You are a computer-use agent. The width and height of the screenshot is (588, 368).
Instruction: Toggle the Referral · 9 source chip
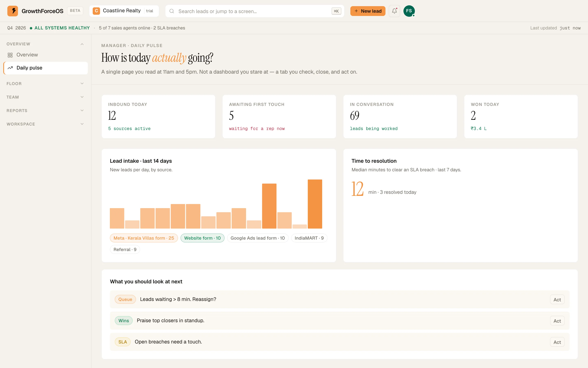tap(125, 249)
